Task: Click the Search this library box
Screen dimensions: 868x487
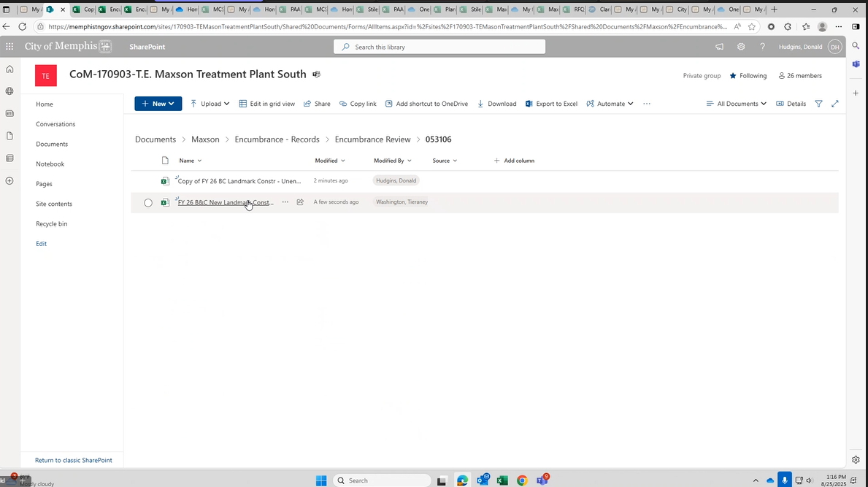Action: [x=439, y=47]
